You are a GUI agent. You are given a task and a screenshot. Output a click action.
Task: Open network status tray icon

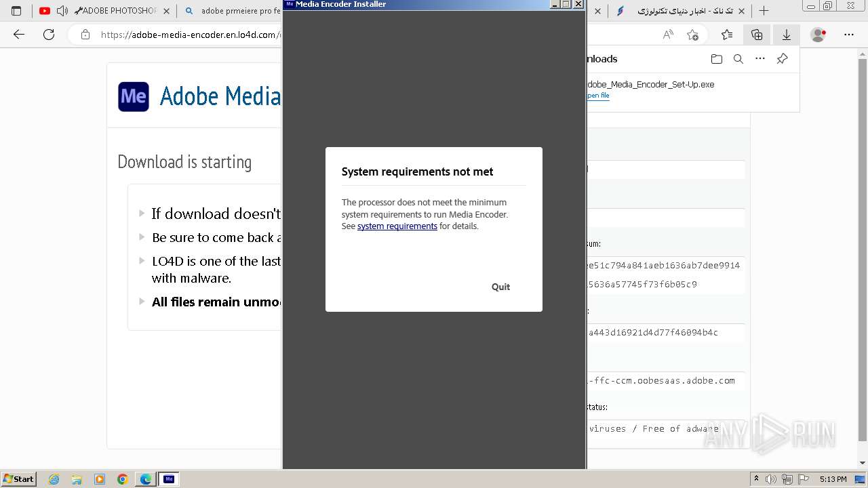tap(787, 479)
